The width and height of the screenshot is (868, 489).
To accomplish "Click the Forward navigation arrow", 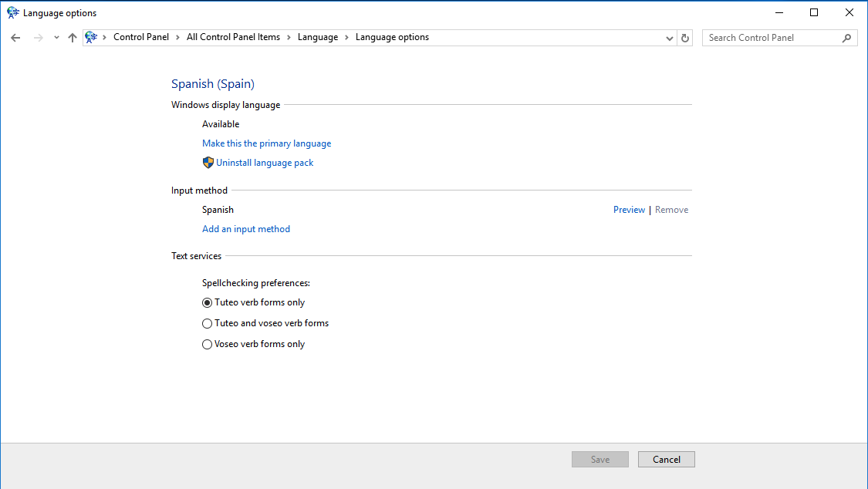I will click(39, 38).
